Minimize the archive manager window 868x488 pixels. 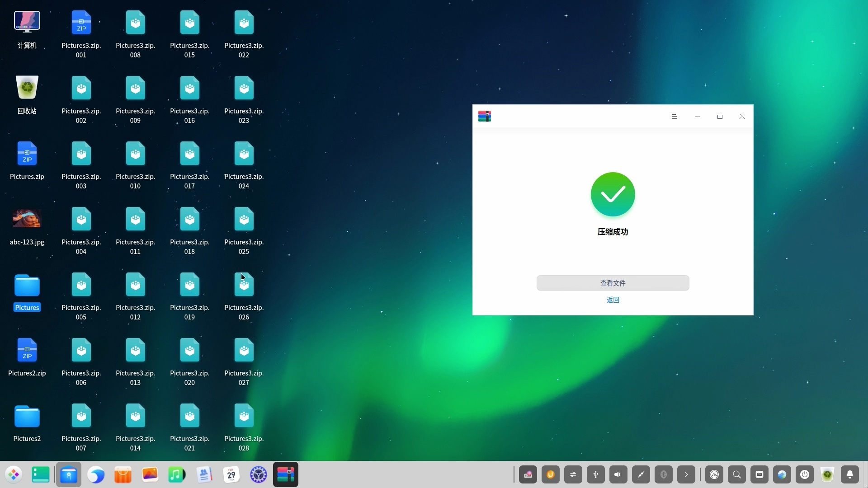(697, 117)
